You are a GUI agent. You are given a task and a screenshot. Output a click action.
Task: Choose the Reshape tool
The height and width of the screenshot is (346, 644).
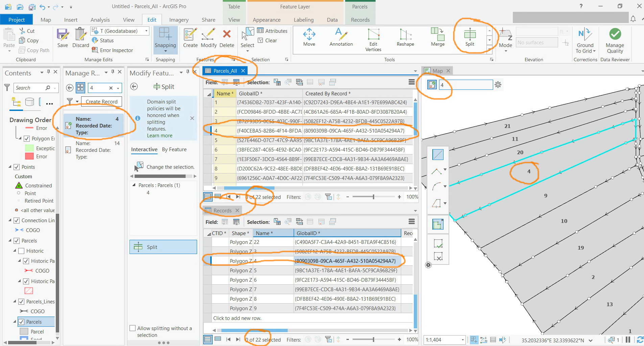pyautogui.click(x=405, y=34)
